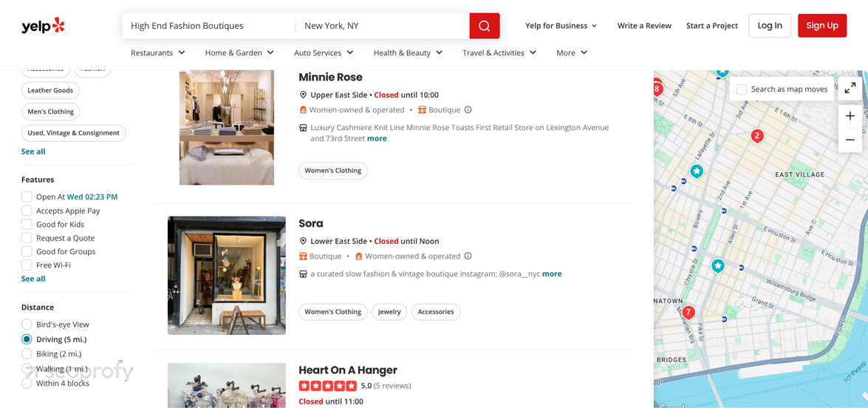868x408 pixels.
Task: Click the teal star marker near Lafayette St
Action: 697,171
